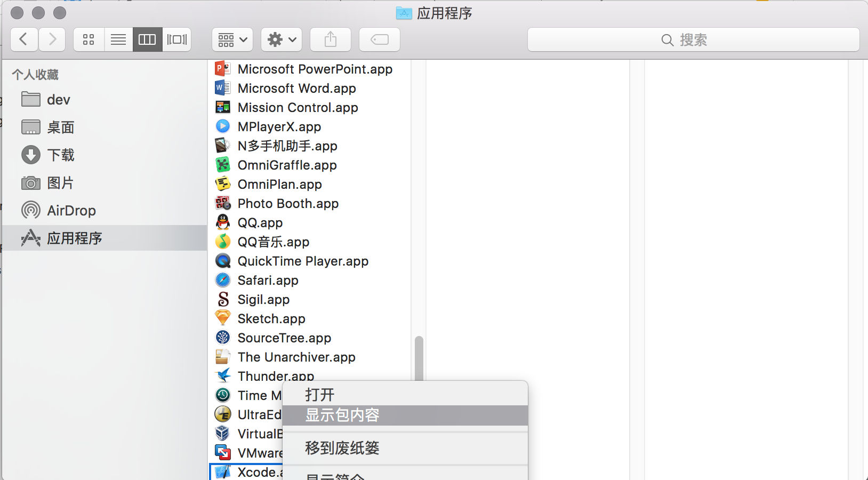Viewport: 868px width, 480px height.
Task: Click the VirtualBox app icon
Action: [222, 434]
